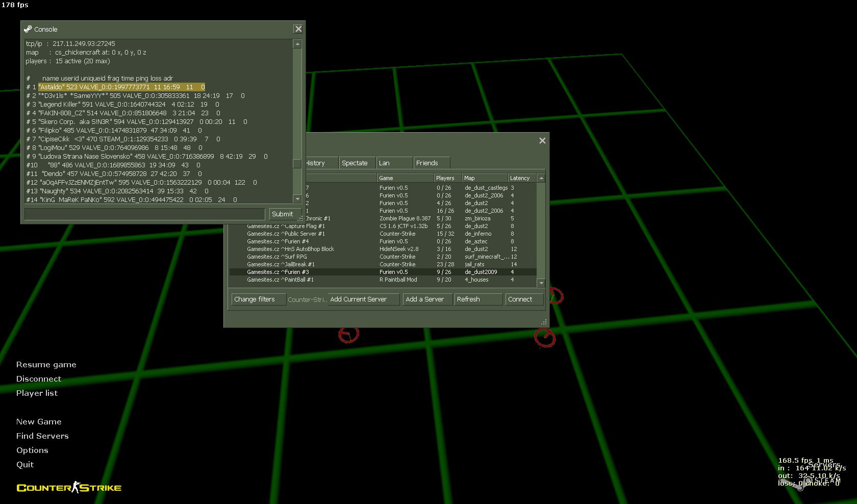Refresh the server list
Viewport: 857px width, 504px height.
[x=478, y=299]
